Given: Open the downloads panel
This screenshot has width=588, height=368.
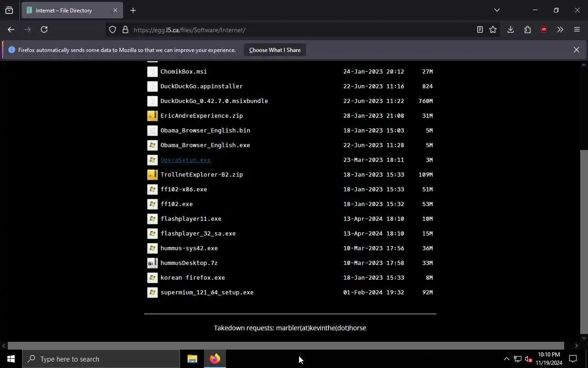Looking at the screenshot, I should tap(510, 29).
